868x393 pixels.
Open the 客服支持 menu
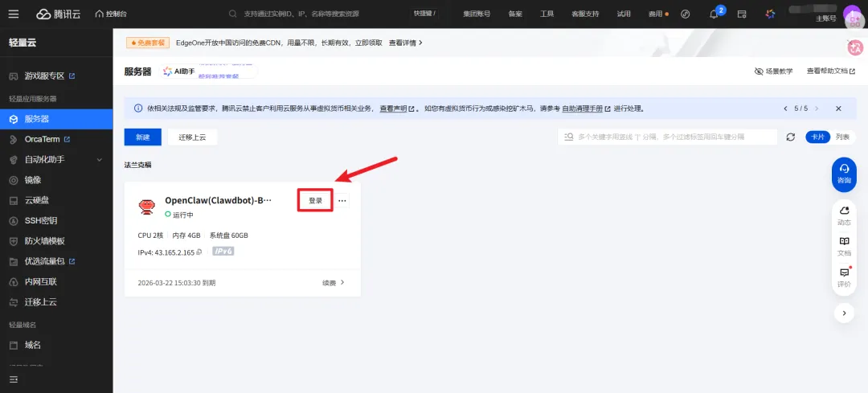[x=585, y=14]
